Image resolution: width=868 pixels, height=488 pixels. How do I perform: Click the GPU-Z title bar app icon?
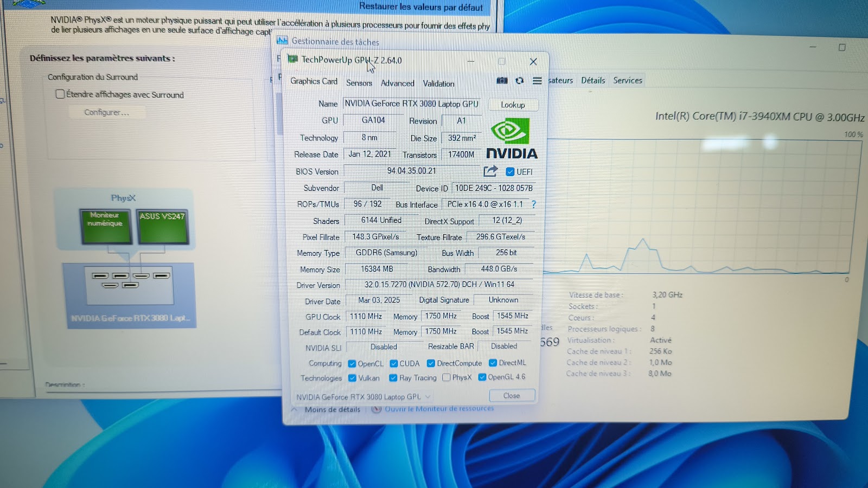(x=292, y=59)
